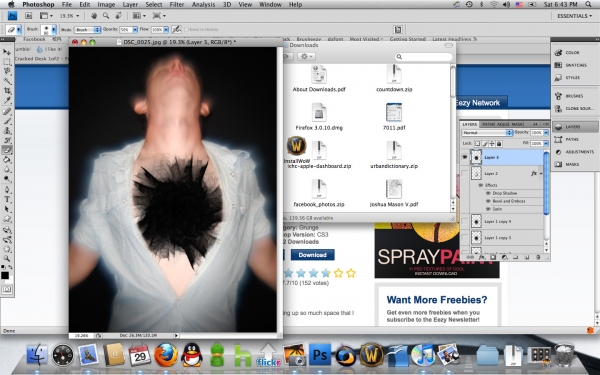Switch to the Paths tab
This screenshot has height=375, width=600.
488,124
